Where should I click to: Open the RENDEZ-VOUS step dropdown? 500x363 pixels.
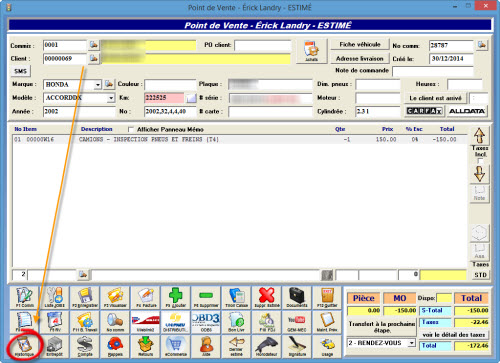coord(412,343)
